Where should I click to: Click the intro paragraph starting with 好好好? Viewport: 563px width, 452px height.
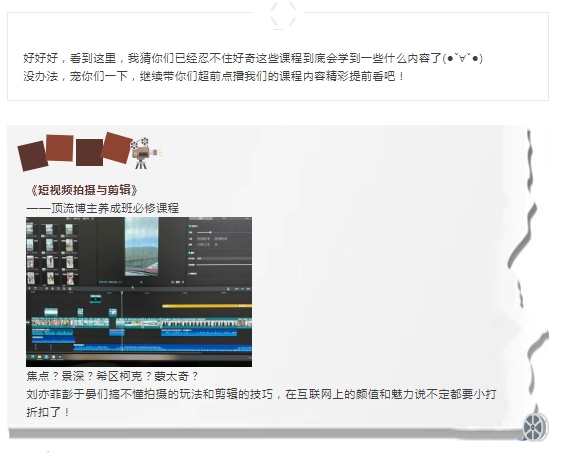coord(253,67)
